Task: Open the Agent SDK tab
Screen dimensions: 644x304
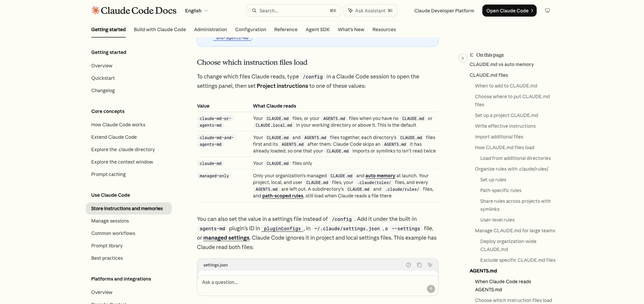Action: [x=318, y=29]
